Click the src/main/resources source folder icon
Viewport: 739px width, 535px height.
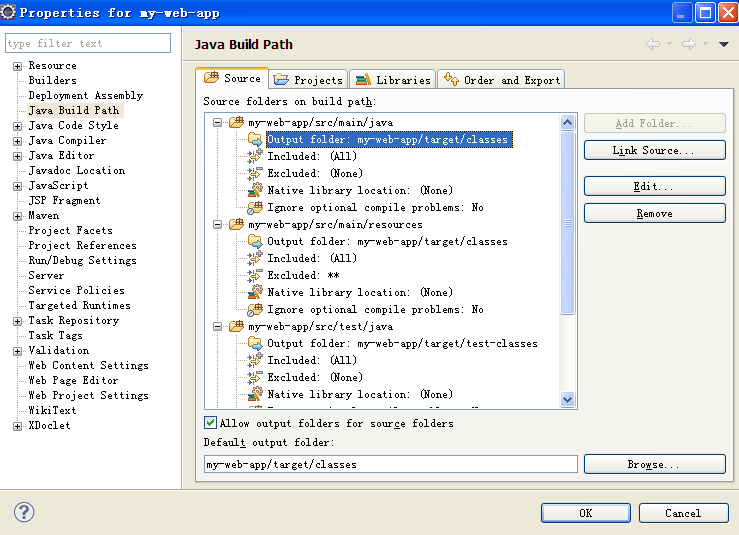pos(237,225)
